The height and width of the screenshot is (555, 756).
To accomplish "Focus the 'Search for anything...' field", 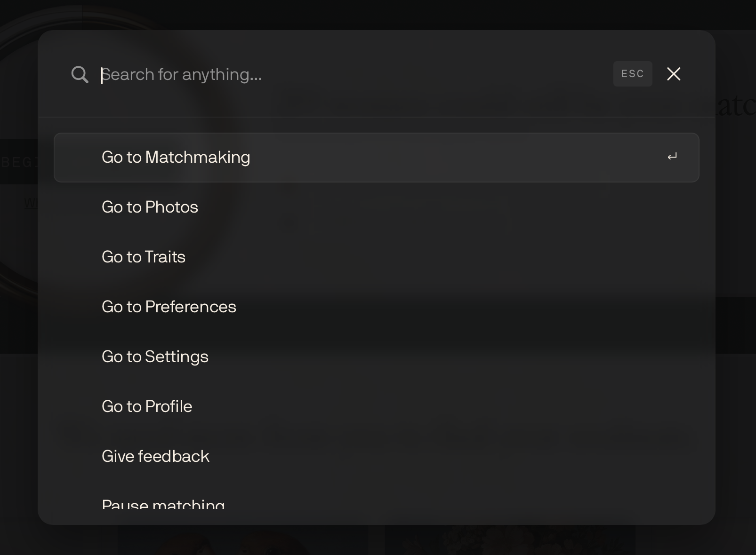I will pyautogui.click(x=353, y=74).
